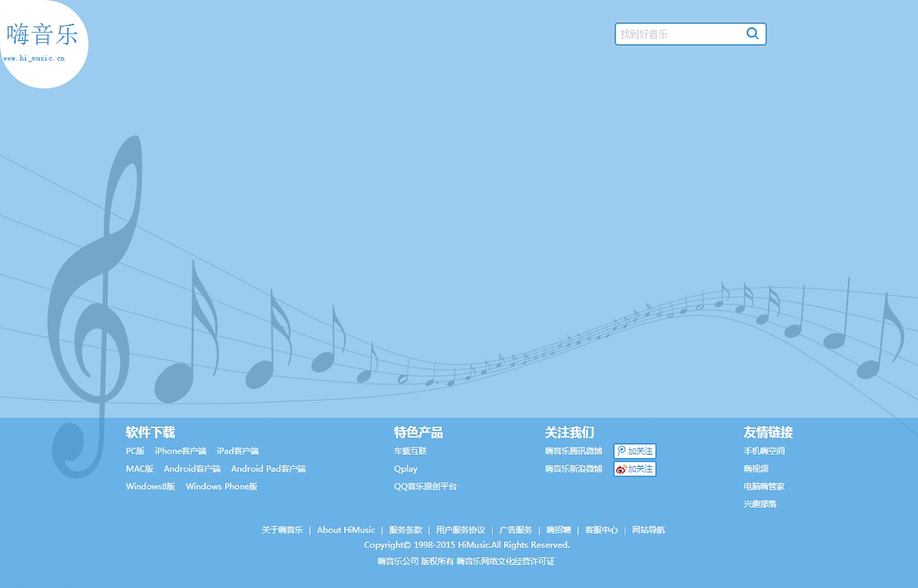Click the 关注我们 section heading
The width and height of the screenshot is (918, 588).
tap(569, 432)
